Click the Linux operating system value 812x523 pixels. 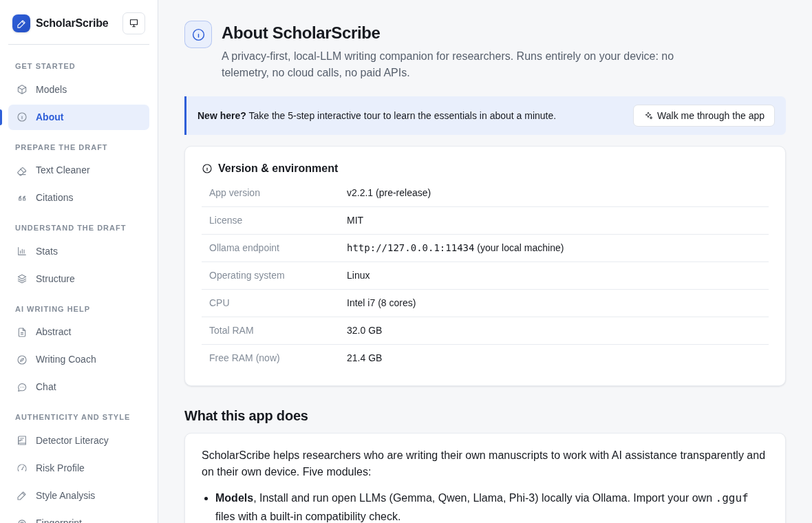[x=359, y=275]
